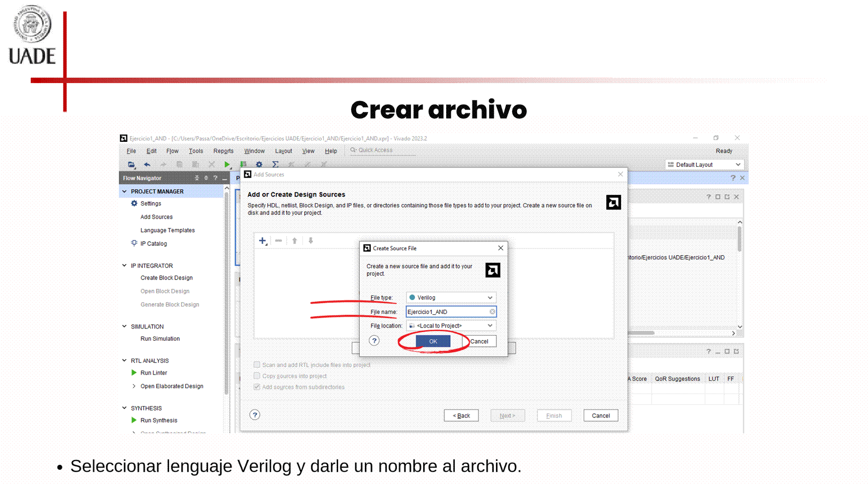Click the Sigma report icon in toolbar

pos(275,164)
